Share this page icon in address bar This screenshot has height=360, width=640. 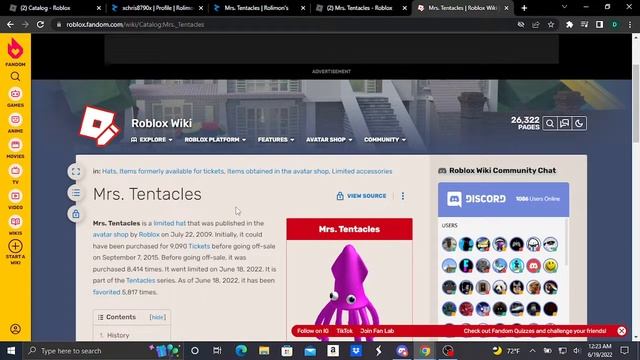tap(536, 24)
